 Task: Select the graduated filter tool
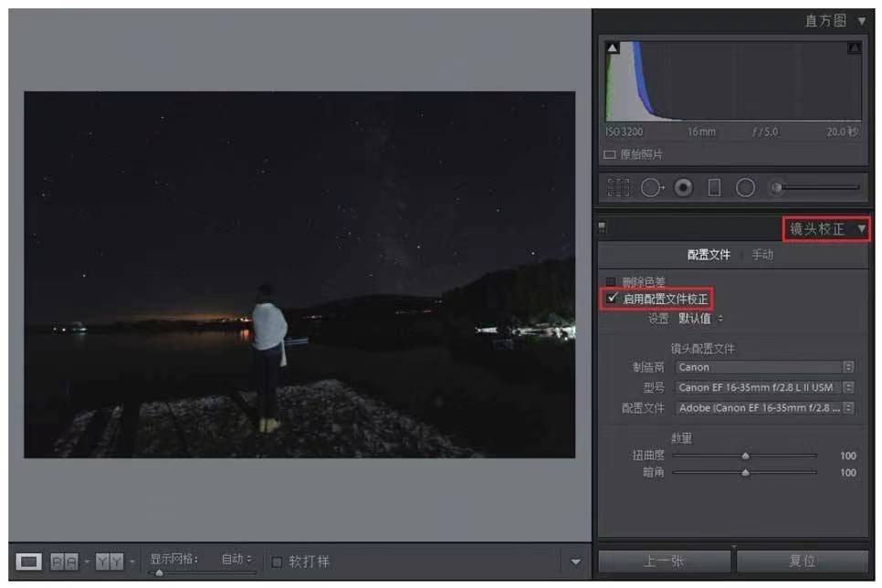(714, 187)
